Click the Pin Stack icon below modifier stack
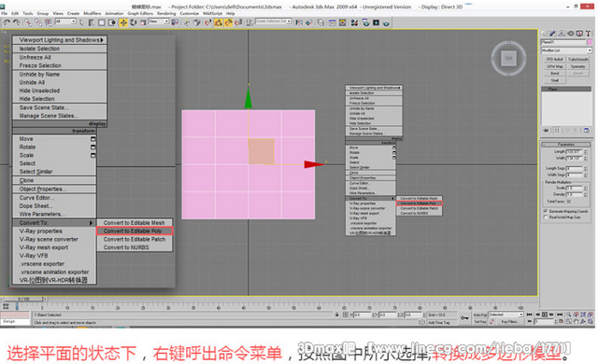Viewport: 598px width, 364px height. 546,131
